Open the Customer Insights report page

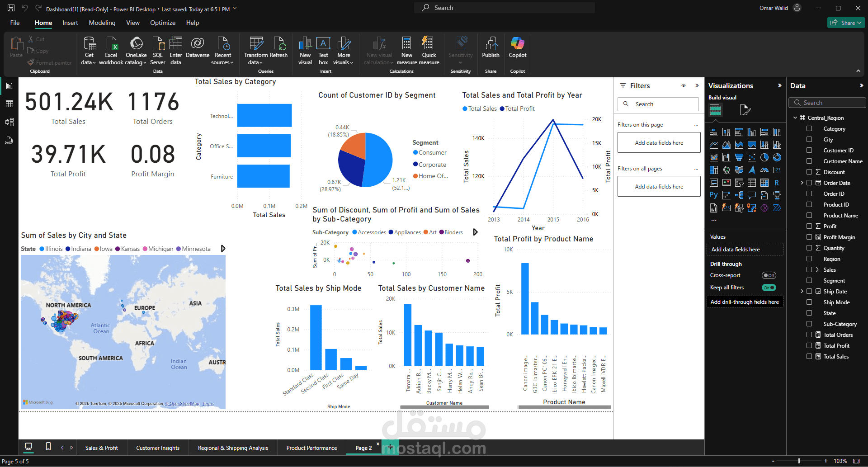point(158,448)
